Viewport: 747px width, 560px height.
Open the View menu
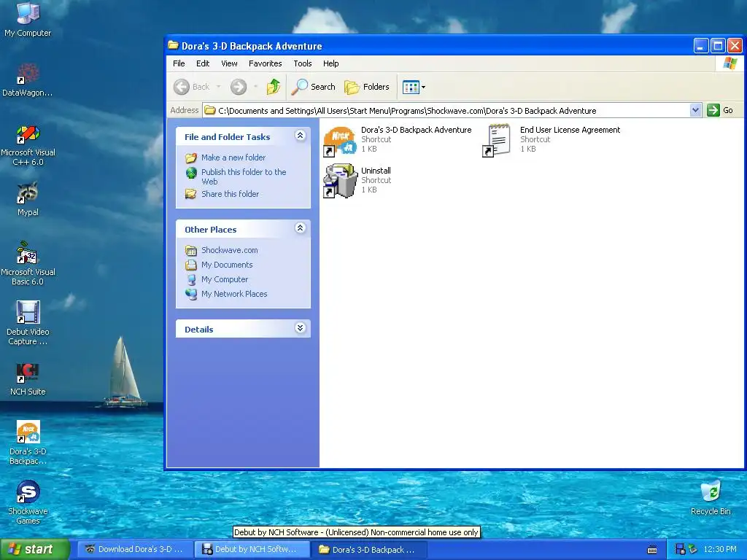pos(229,63)
